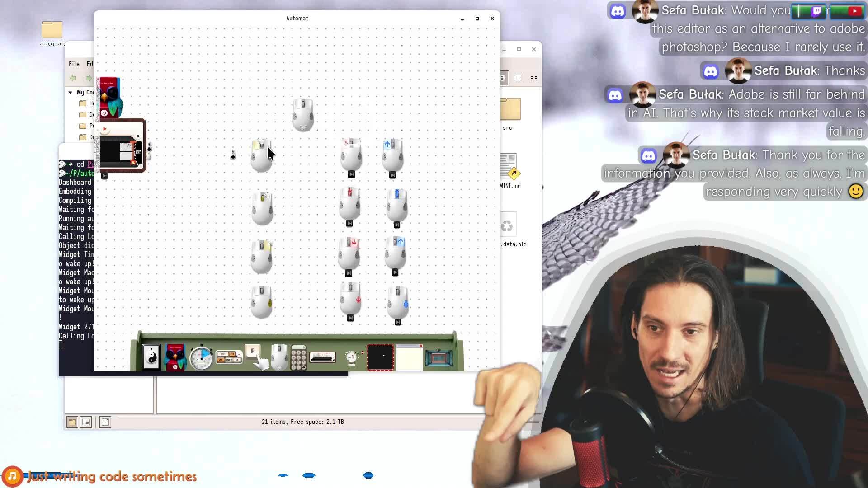Screen dimensions: 868x488
Task: Switch file manager to compact grid view
Action: (x=534, y=78)
